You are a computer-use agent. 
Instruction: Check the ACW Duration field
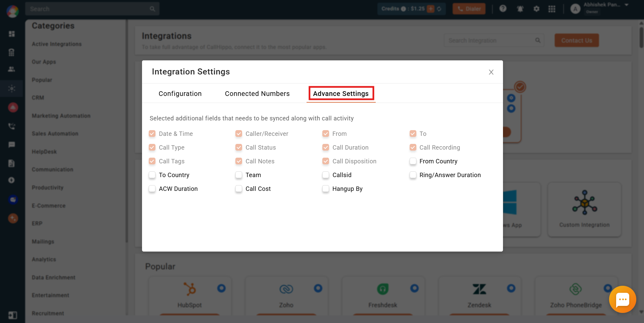click(152, 189)
